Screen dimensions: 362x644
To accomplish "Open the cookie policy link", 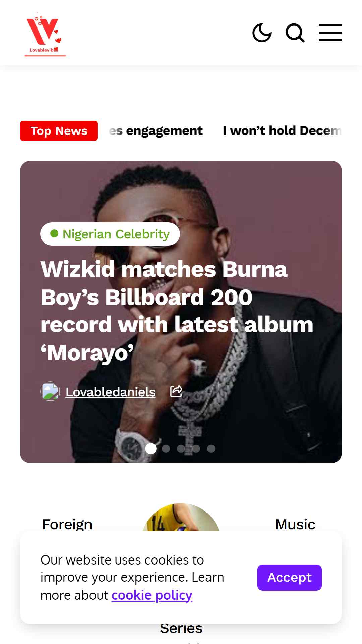I will coord(152,595).
